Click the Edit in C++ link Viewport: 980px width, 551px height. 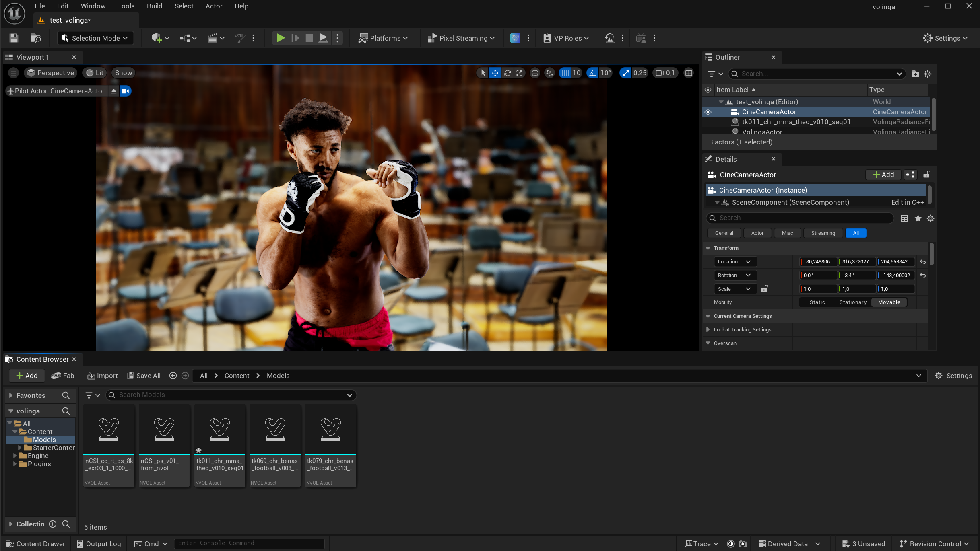(907, 202)
